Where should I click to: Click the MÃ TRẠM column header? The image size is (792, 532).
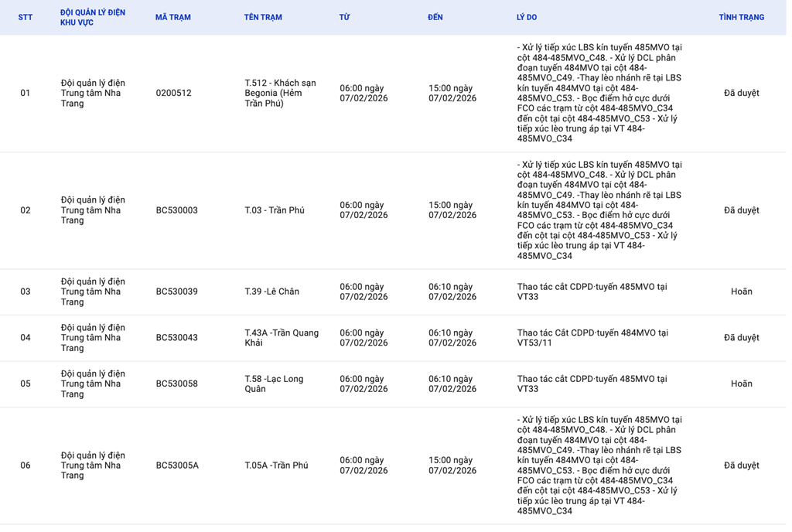tap(172, 17)
